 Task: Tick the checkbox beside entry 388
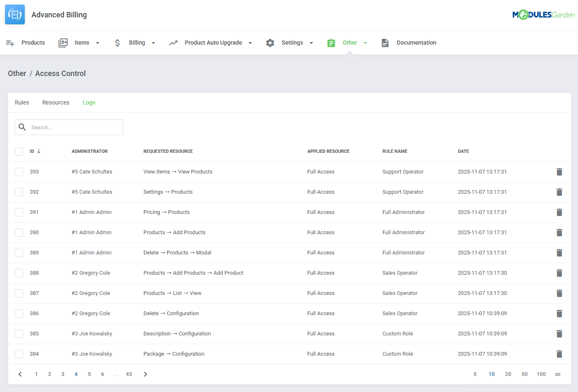point(19,273)
